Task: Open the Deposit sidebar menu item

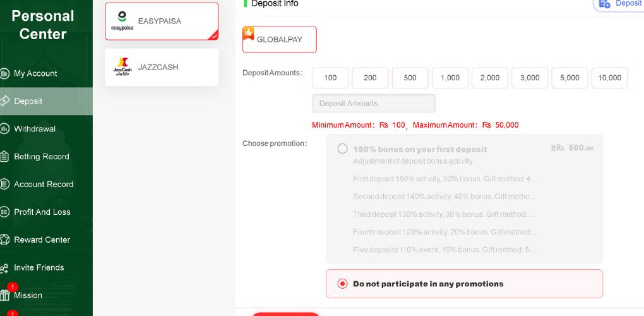Action: 46,101
